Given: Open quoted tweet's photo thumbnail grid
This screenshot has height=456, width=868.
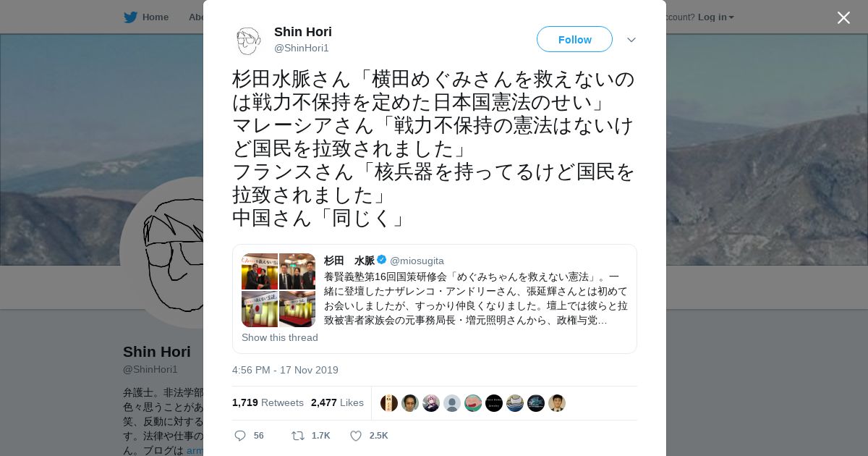Looking at the screenshot, I should coord(278,290).
